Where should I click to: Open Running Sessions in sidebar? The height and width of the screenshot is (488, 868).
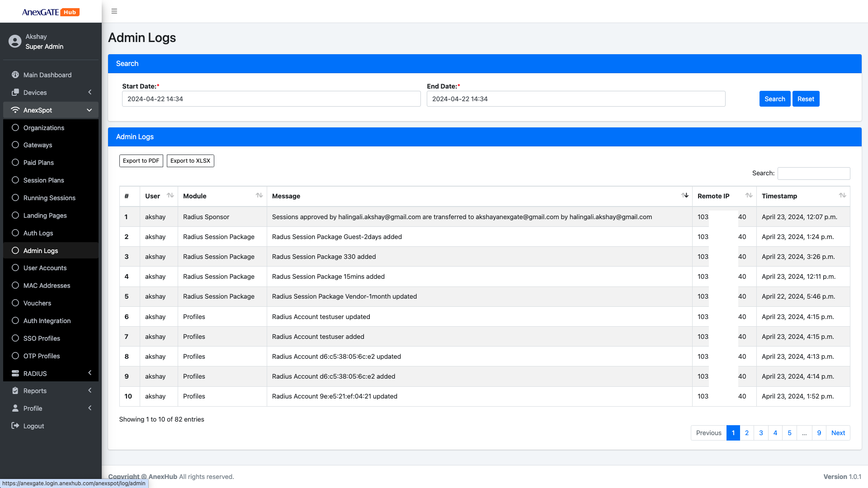pos(49,198)
